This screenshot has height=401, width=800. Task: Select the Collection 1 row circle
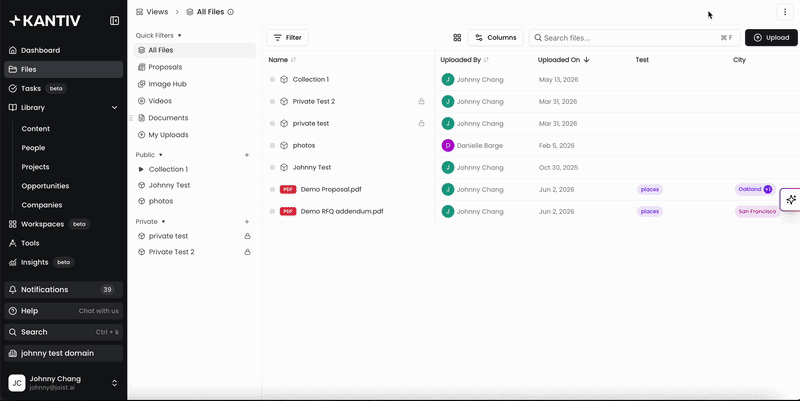272,80
